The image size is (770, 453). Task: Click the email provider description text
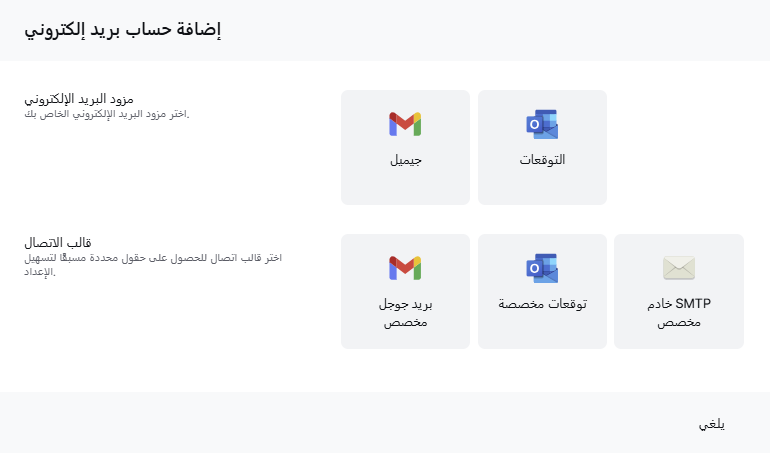coord(106,113)
